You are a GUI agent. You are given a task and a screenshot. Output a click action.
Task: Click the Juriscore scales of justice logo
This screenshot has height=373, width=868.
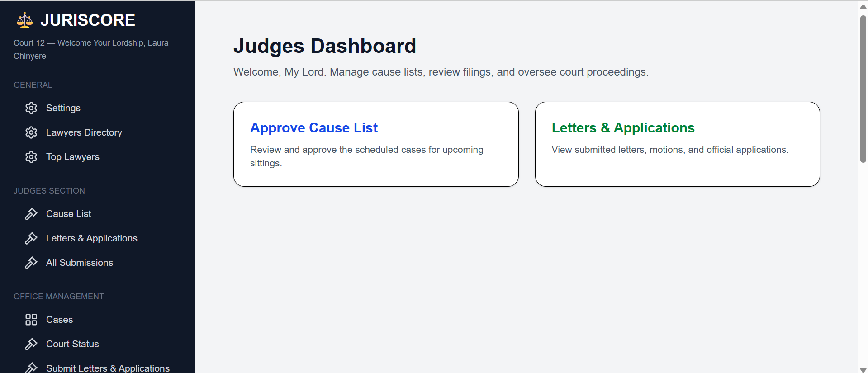click(25, 20)
